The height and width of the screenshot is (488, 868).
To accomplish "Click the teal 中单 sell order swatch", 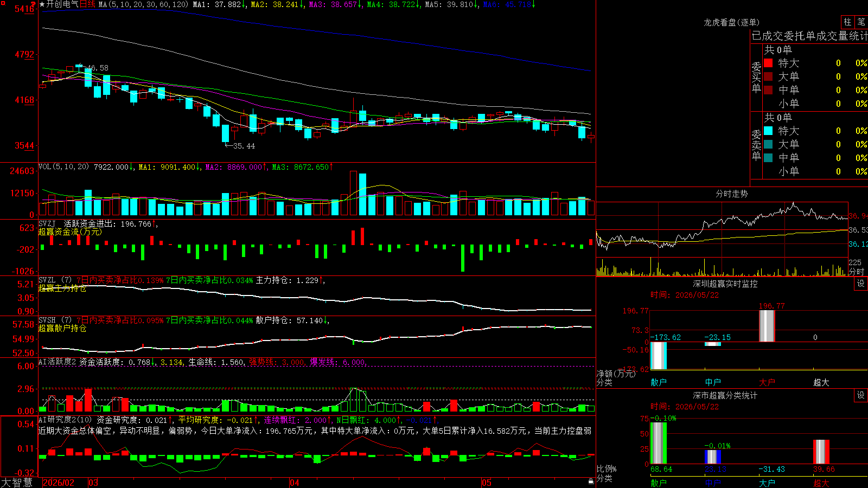I will click(x=768, y=158).
